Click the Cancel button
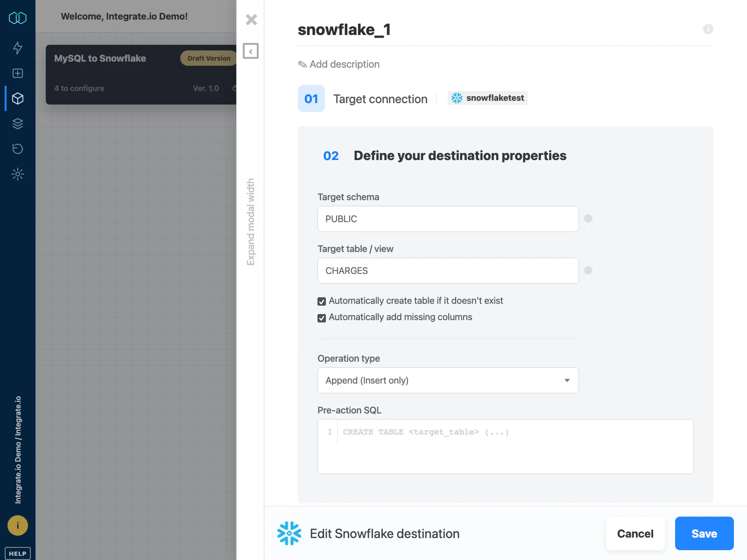 [635, 533]
